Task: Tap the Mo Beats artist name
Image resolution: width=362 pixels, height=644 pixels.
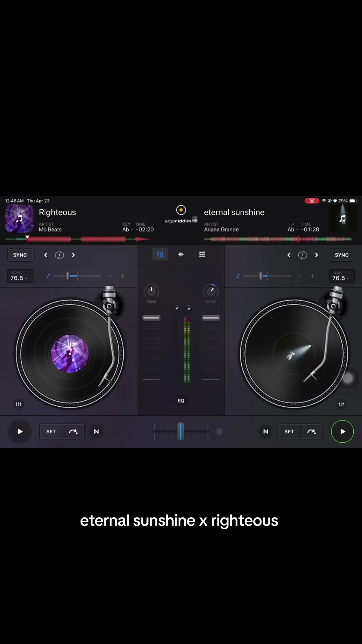Action: pyautogui.click(x=50, y=229)
